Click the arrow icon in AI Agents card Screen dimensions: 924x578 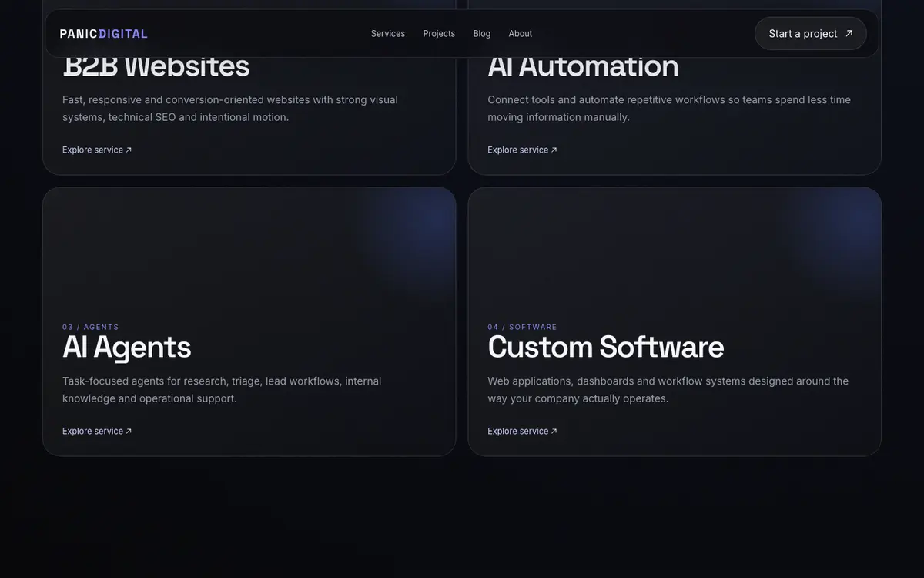129,432
